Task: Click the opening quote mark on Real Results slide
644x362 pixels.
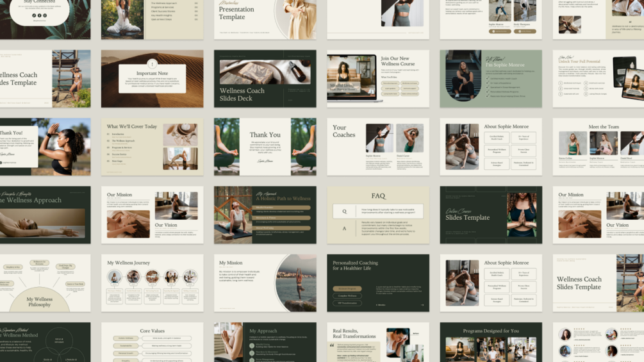Action: coord(332,345)
